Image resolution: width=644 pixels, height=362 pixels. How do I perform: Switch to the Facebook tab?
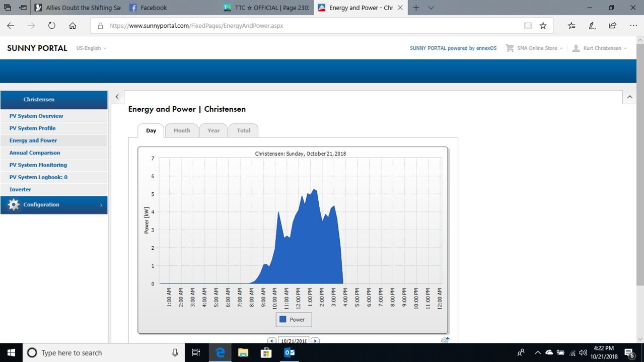(x=171, y=8)
